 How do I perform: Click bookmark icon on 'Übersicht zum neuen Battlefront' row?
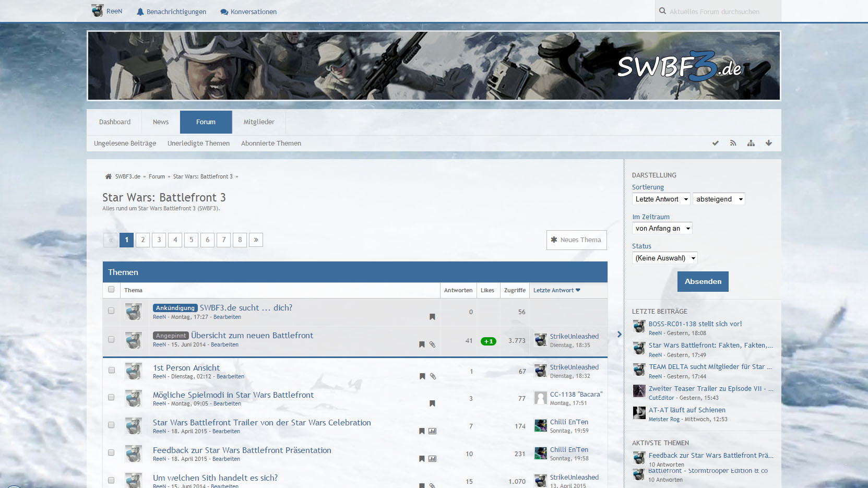422,344
